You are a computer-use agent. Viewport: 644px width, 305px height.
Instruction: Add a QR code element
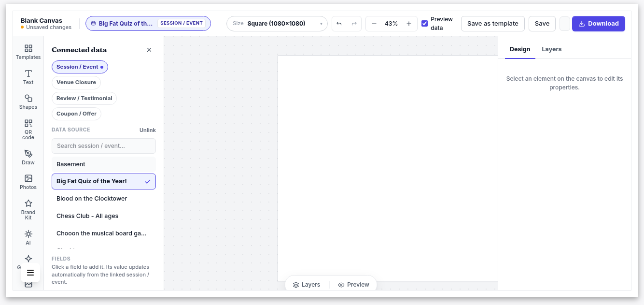point(28,130)
